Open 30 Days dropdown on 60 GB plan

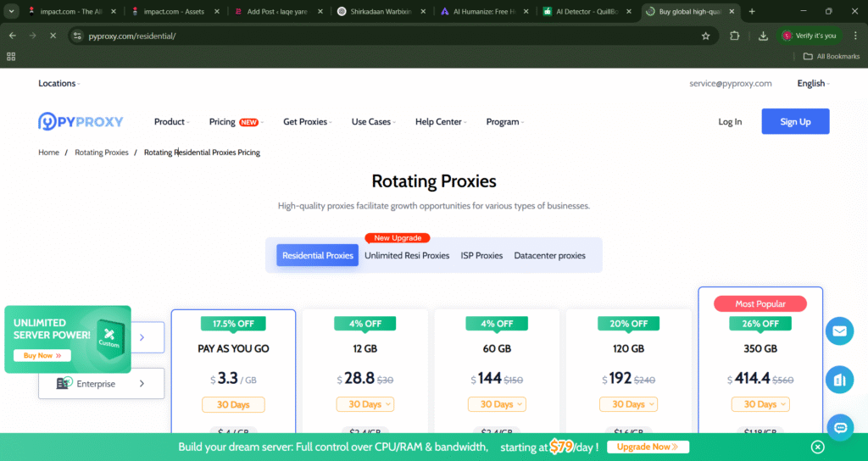pyautogui.click(x=497, y=404)
